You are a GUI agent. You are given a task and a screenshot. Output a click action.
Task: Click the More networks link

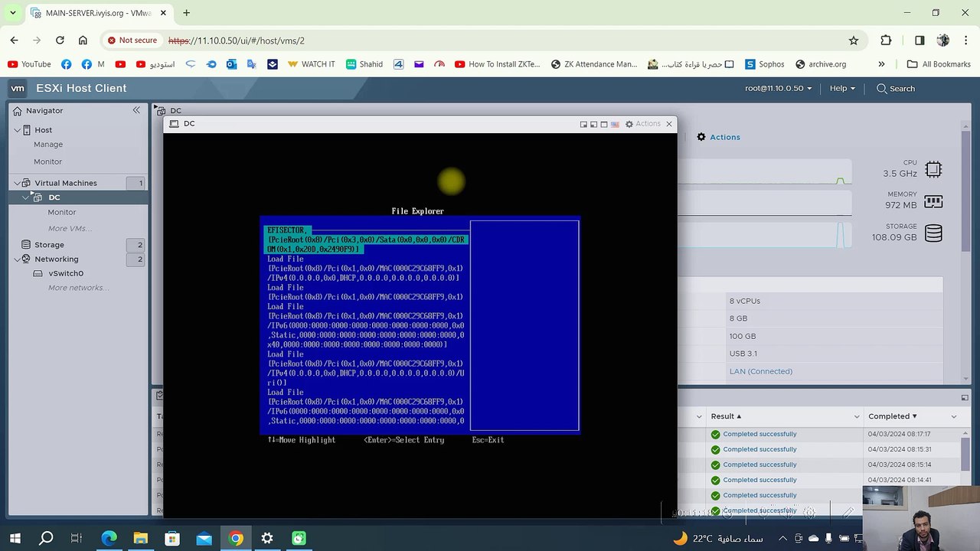point(79,288)
